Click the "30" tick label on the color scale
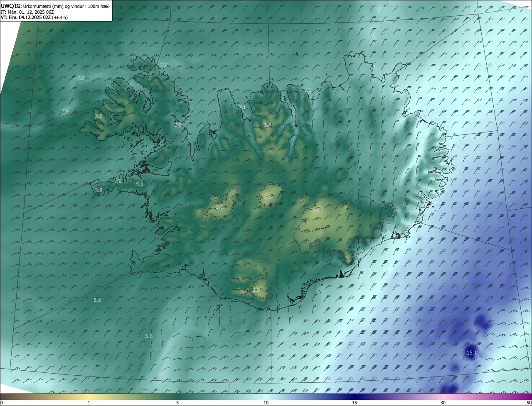Image resolution: width=532 pixels, height=406 pixels. coord(443,403)
